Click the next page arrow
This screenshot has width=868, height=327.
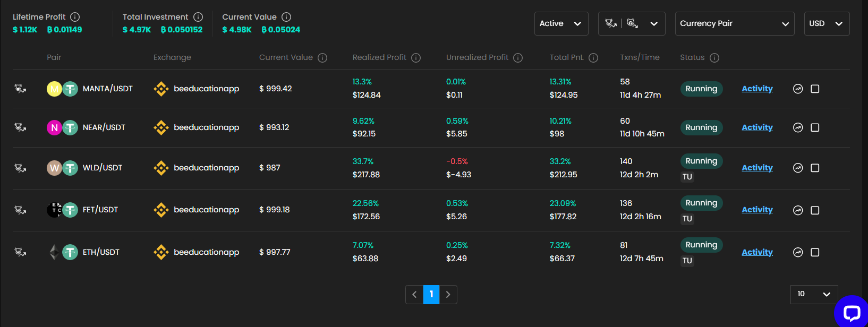pos(448,294)
